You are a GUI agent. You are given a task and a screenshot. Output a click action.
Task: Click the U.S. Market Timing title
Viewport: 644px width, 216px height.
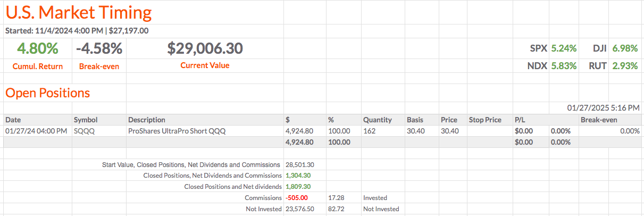[79, 13]
